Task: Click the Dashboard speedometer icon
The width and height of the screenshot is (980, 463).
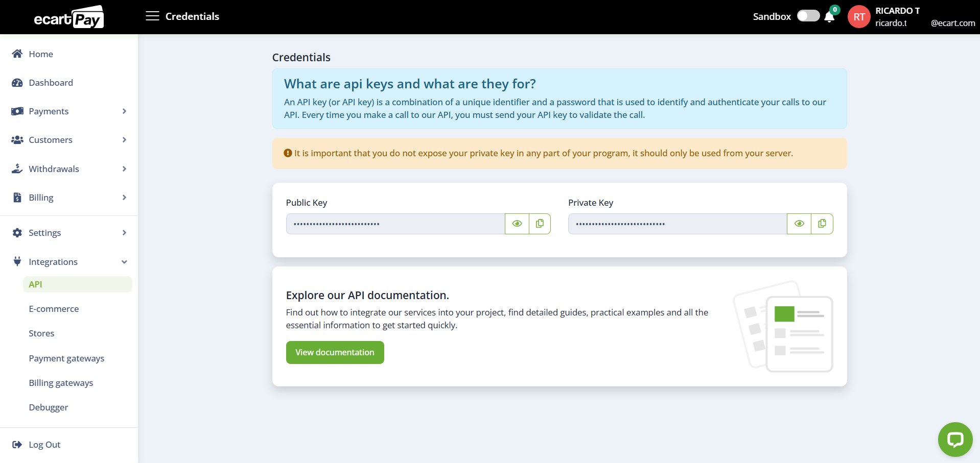Action: pos(17,82)
